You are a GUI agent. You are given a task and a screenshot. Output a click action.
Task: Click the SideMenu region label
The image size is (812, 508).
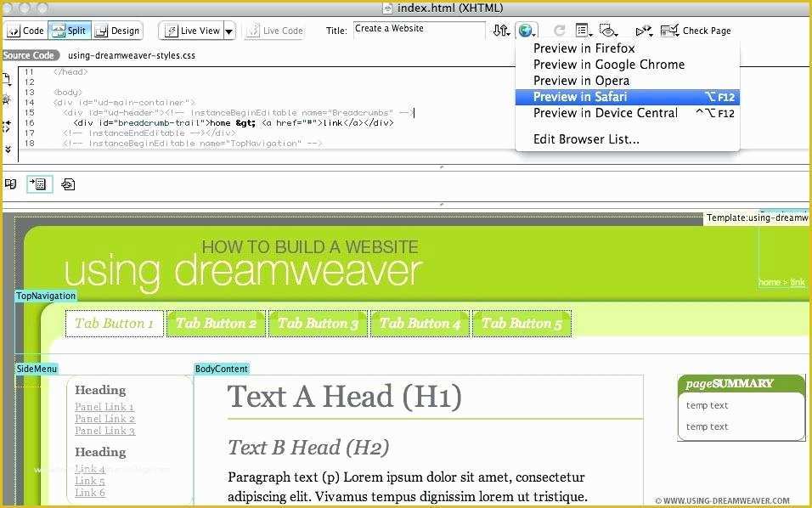pyautogui.click(x=37, y=369)
